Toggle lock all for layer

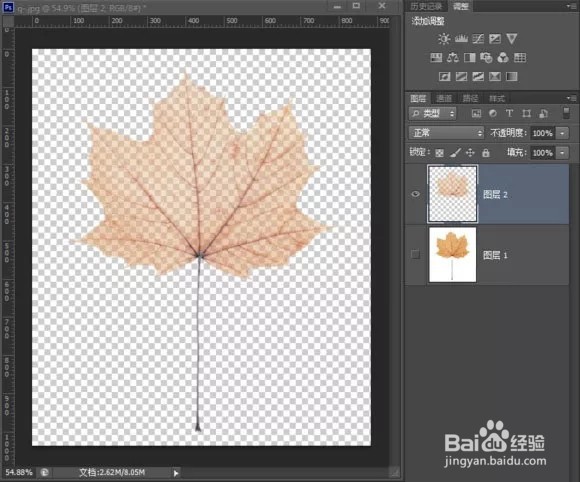[486, 152]
